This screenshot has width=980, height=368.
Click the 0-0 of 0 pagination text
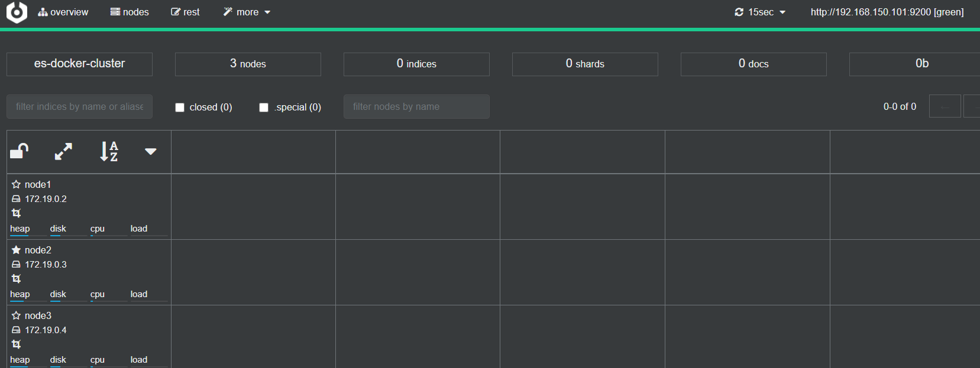coord(900,106)
